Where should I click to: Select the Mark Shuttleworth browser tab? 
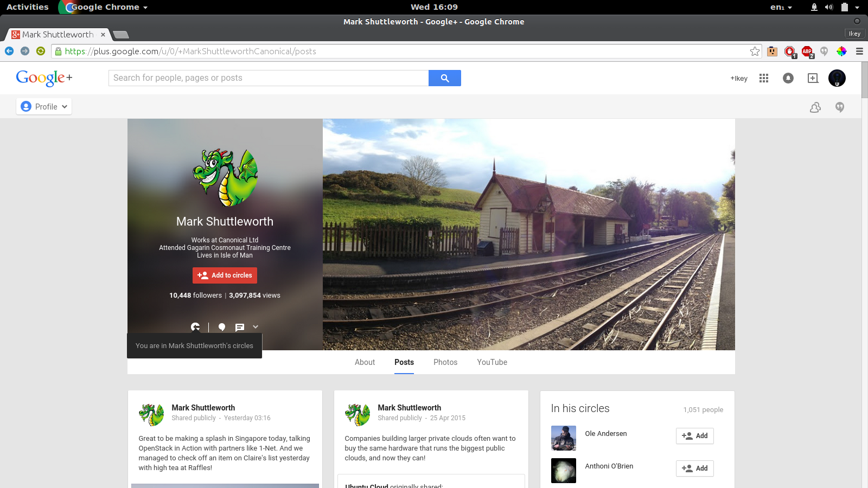(x=59, y=35)
